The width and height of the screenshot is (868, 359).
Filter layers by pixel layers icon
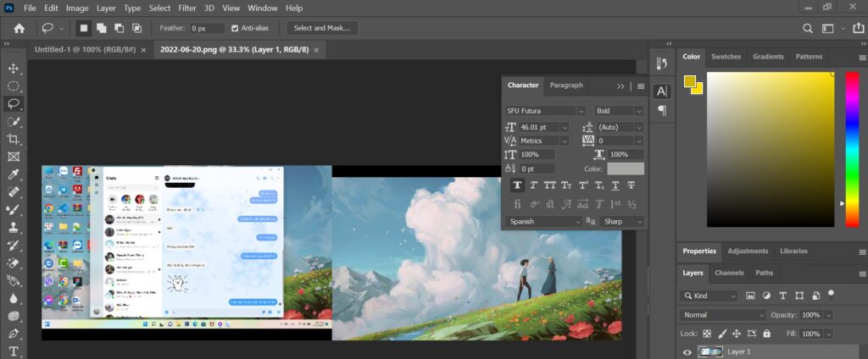coord(750,296)
